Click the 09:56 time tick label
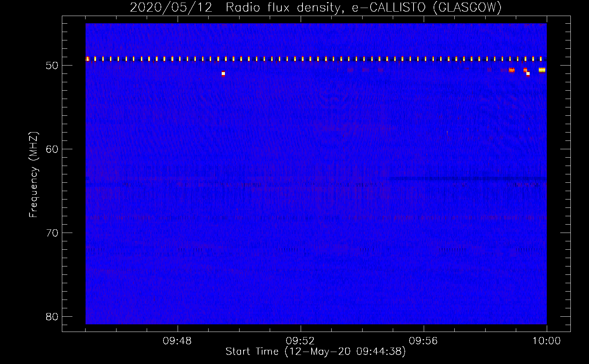The width and height of the screenshot is (589, 364). point(423,341)
